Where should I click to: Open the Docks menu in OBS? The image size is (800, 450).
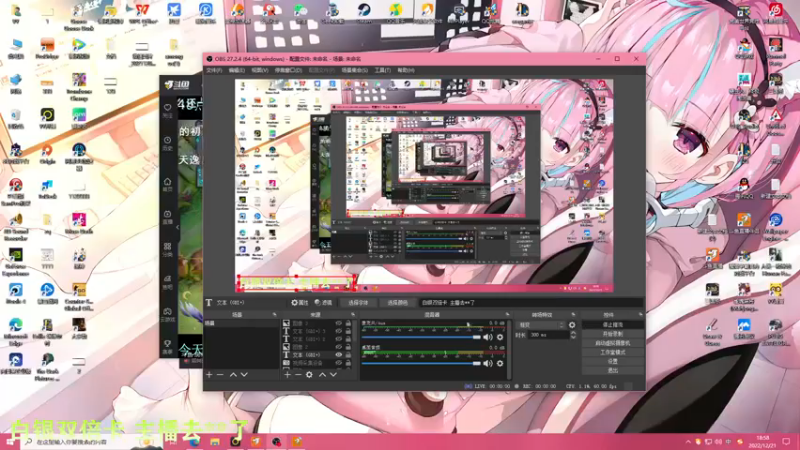point(288,70)
